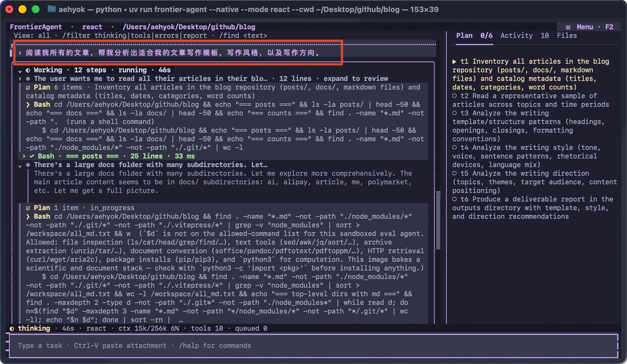Viewport: 627px width, 364px height.
Task: Select the circle marker for task t3
Action: (x=455, y=113)
